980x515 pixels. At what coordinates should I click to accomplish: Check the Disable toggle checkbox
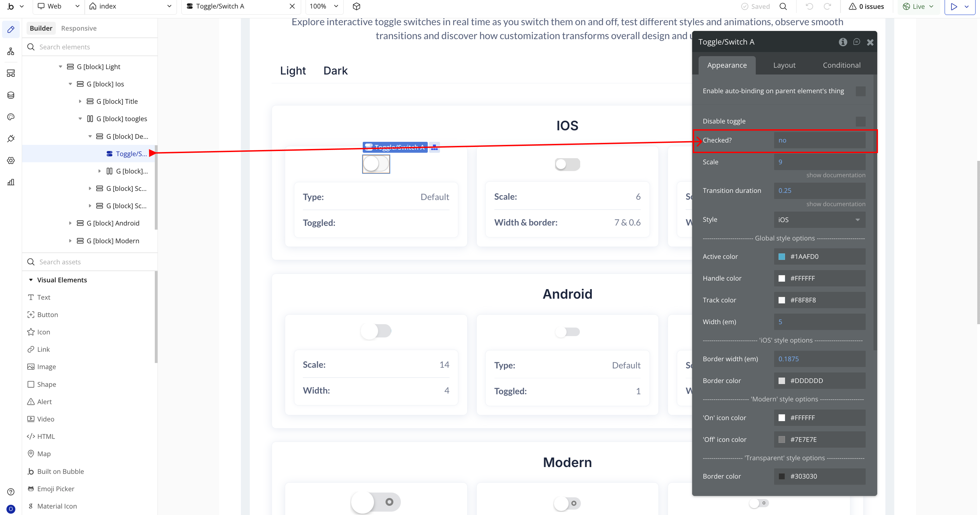click(x=860, y=121)
